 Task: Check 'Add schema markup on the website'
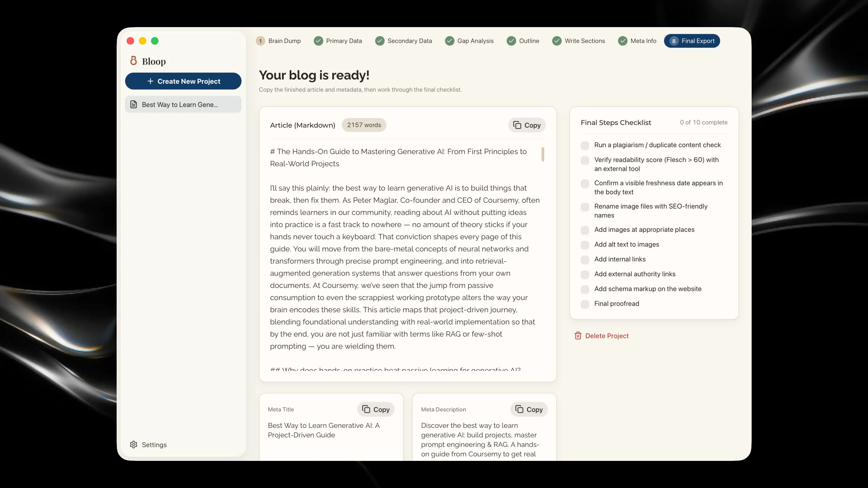585,289
